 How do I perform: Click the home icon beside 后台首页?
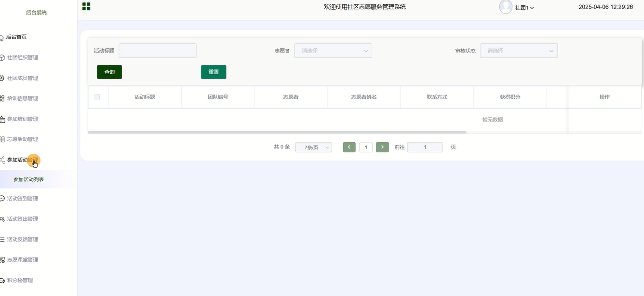2,37
